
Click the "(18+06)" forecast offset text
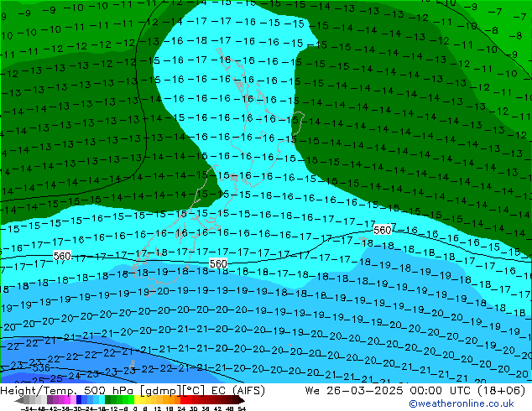tap(502, 391)
